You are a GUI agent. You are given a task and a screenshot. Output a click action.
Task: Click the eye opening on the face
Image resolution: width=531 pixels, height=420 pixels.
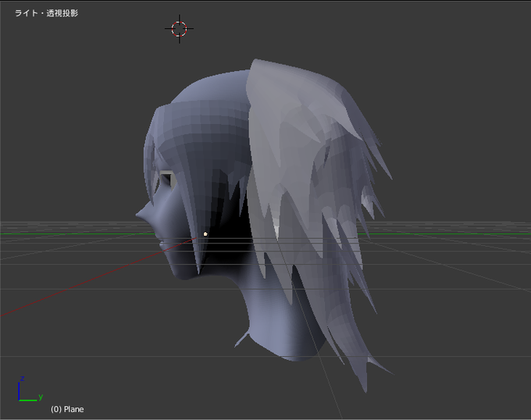(168, 180)
